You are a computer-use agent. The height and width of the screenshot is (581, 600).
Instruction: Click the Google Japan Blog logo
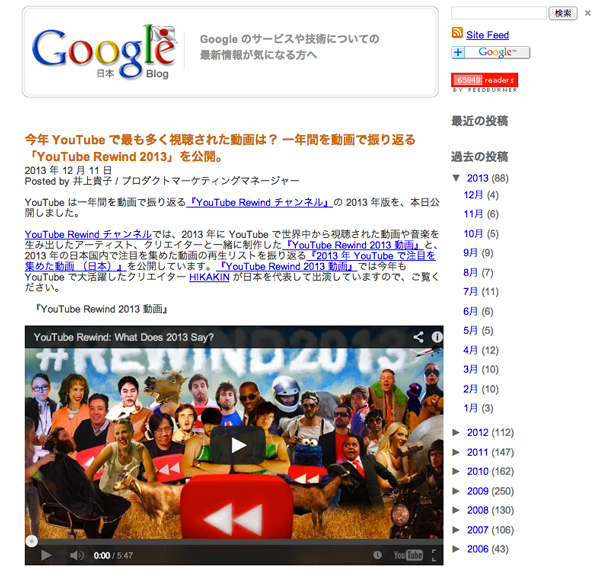coord(103,52)
